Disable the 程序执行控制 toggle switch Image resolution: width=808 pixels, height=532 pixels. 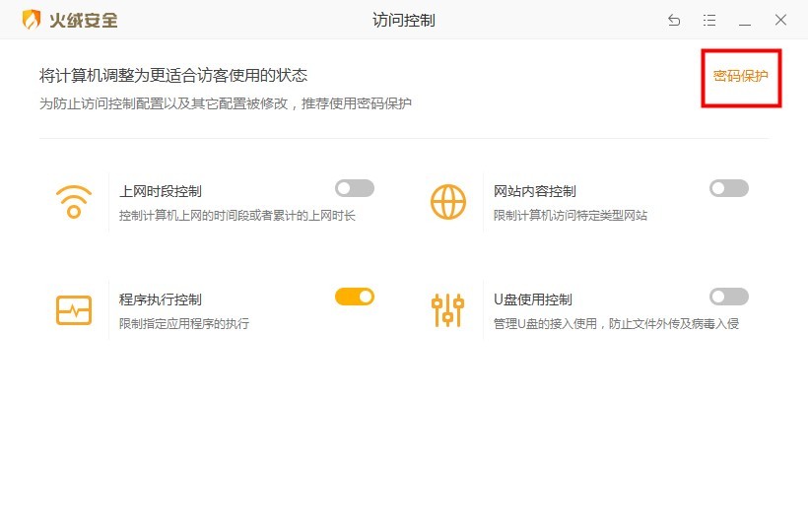coord(355,297)
